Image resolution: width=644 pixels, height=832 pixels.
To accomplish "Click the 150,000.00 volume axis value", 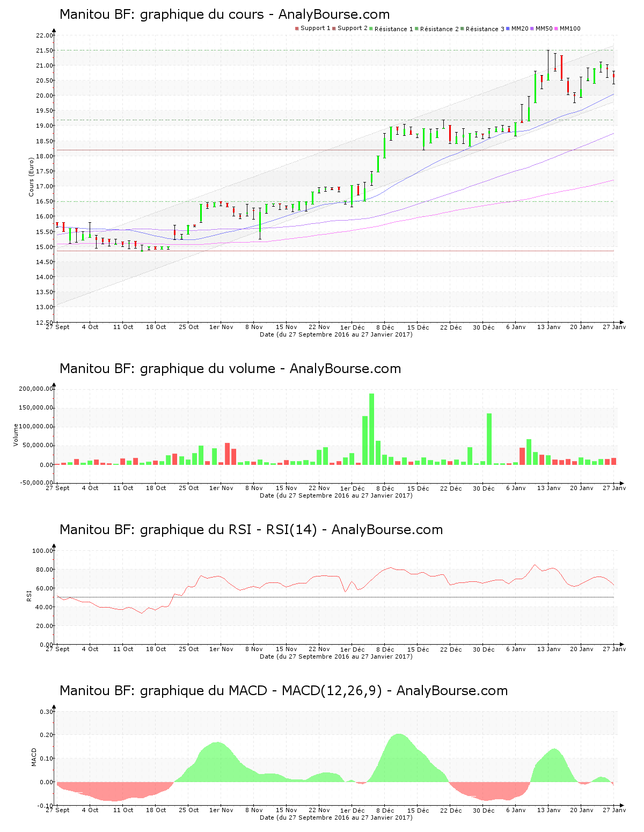I will click(x=36, y=407).
